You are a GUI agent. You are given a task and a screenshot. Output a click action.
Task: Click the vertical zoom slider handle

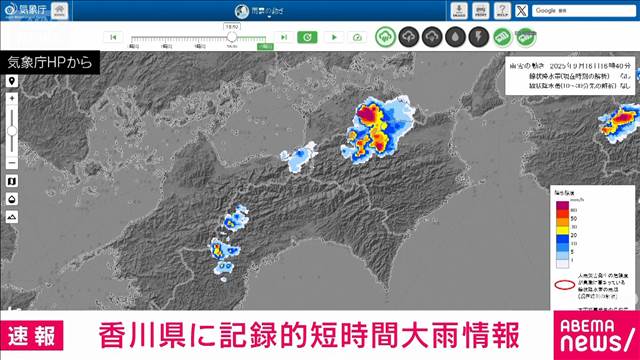[12, 131]
